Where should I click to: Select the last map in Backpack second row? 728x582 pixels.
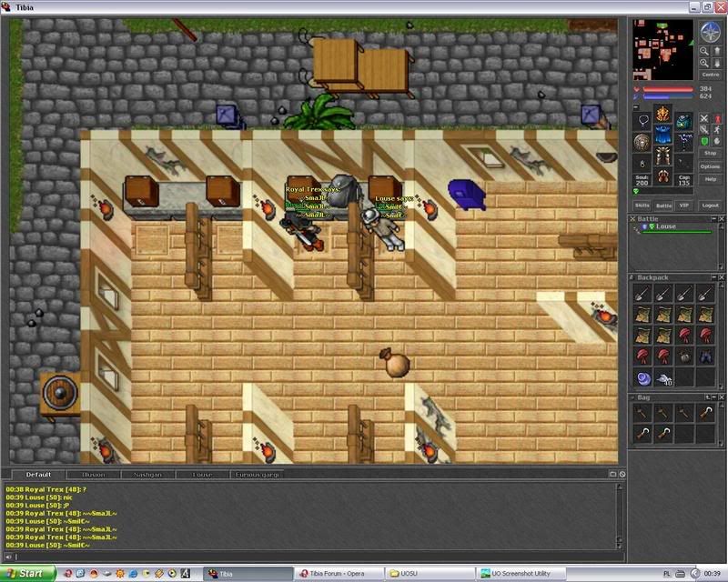coord(706,315)
